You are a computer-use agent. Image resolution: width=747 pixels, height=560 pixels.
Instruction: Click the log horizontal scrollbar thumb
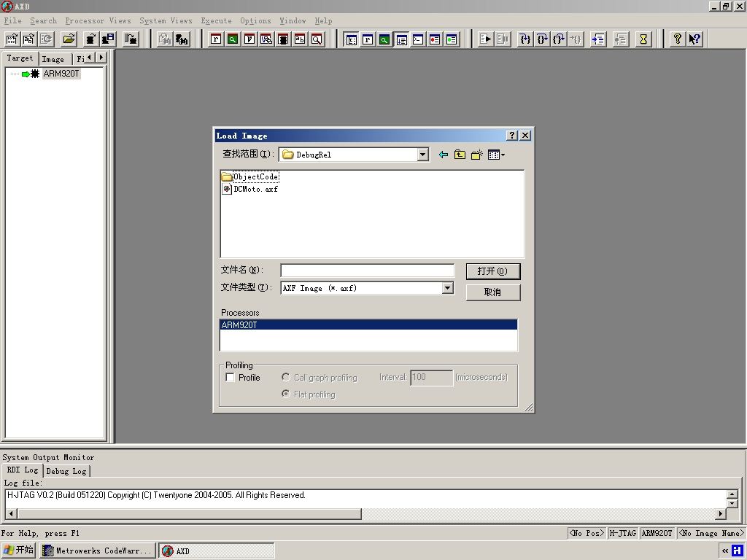[189, 514]
